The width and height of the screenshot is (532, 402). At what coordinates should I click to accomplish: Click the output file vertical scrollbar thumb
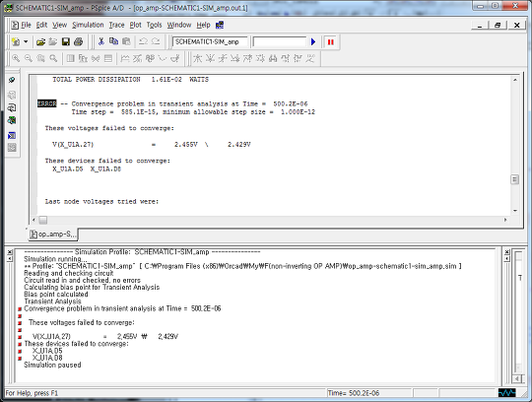tap(514, 179)
